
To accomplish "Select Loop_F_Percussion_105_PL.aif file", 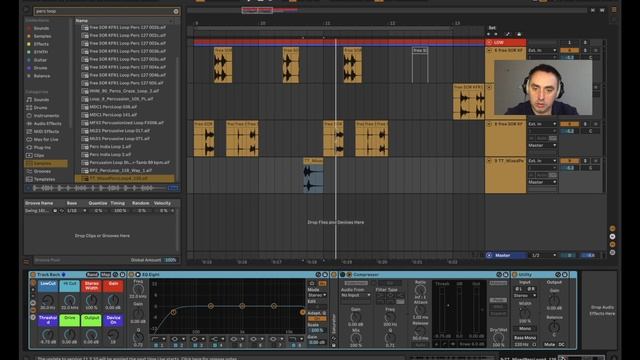I will [x=121, y=99].
